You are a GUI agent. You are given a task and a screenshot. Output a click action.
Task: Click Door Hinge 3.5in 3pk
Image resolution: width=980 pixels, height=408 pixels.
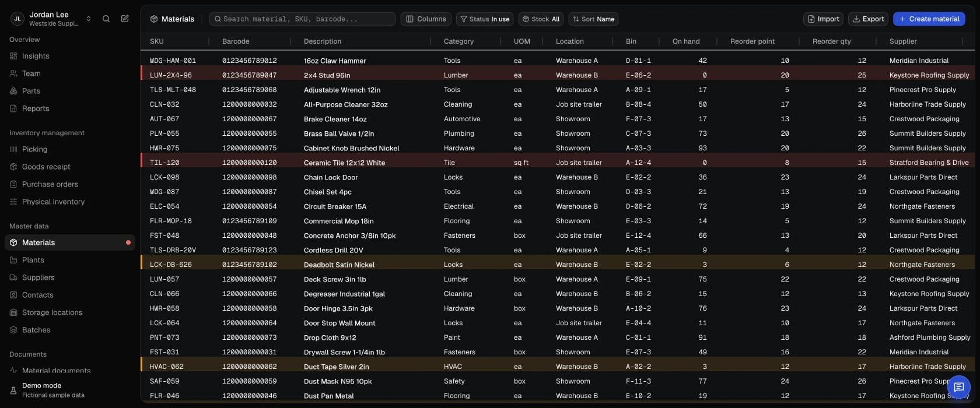click(338, 308)
